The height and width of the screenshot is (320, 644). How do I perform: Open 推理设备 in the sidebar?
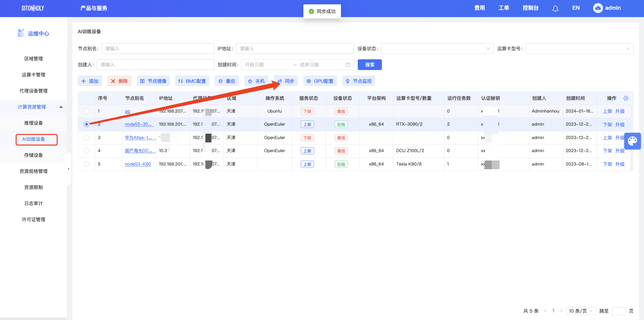pyautogui.click(x=34, y=123)
